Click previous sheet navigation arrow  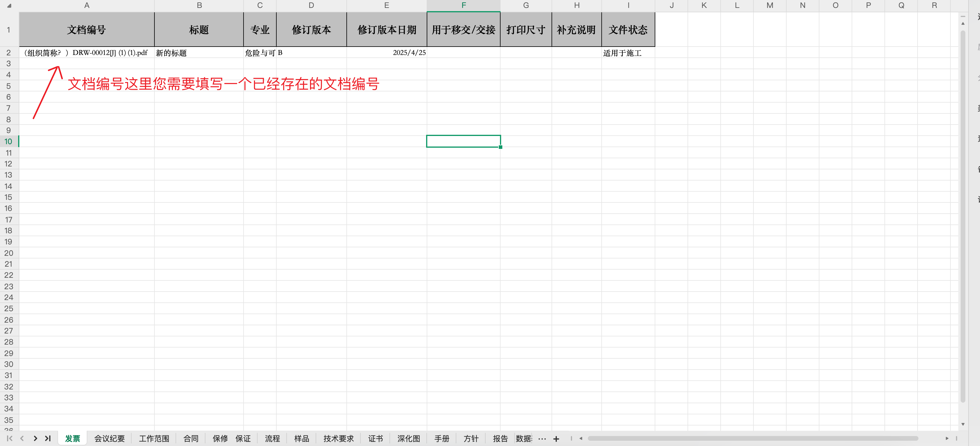(x=22, y=438)
